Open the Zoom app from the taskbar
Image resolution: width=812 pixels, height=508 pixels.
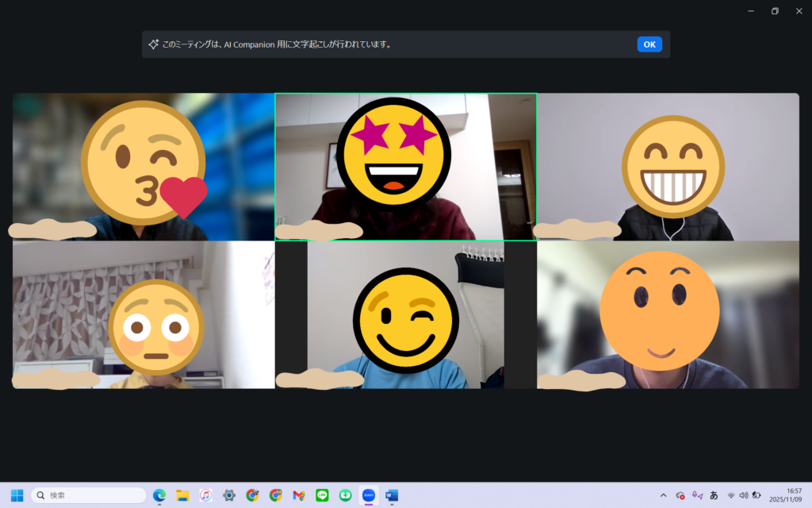coord(368,495)
